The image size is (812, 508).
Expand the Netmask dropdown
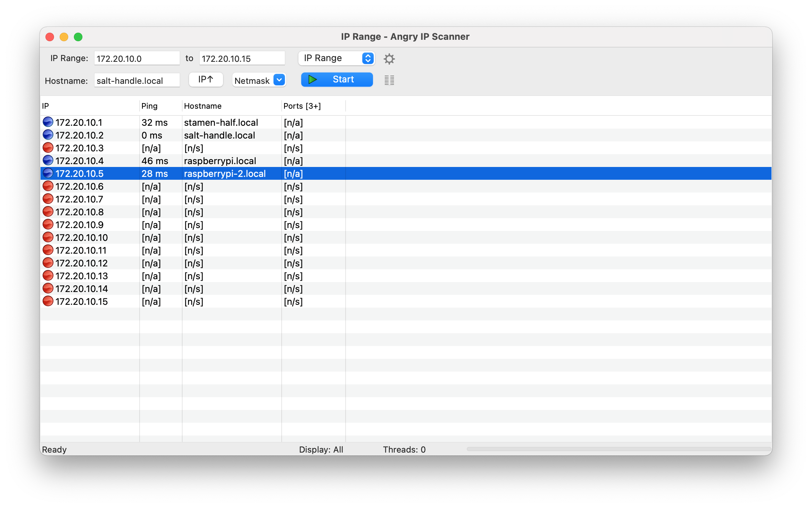259,80
